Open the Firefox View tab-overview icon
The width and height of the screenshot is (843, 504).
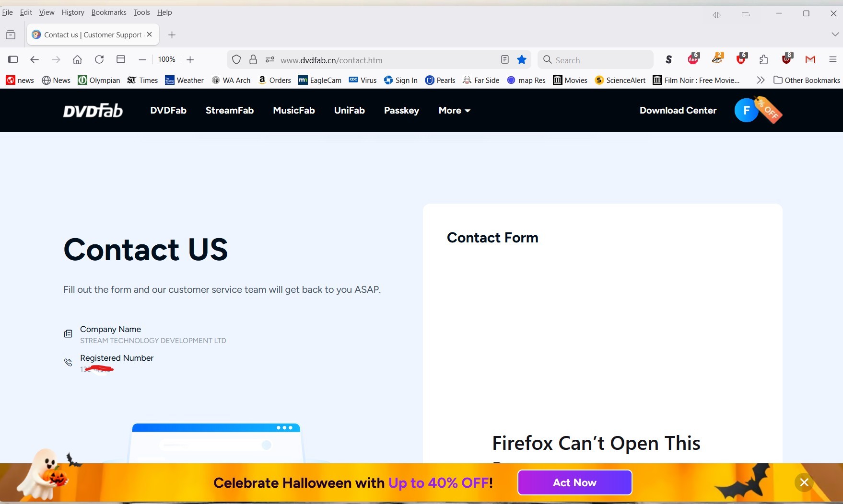point(11,34)
